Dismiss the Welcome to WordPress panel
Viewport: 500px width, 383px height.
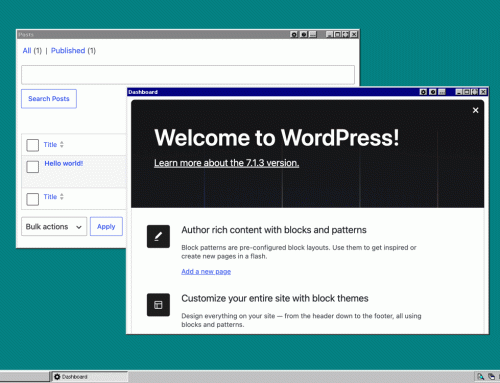(x=475, y=110)
